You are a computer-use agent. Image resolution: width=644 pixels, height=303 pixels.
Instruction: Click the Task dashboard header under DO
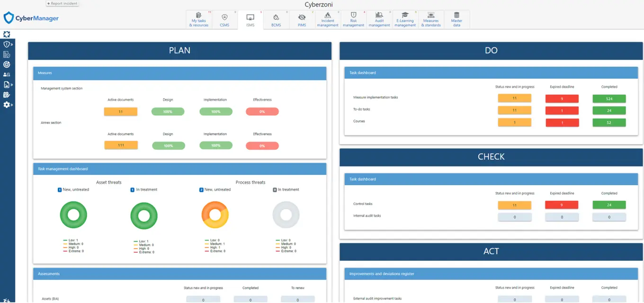click(x=491, y=73)
